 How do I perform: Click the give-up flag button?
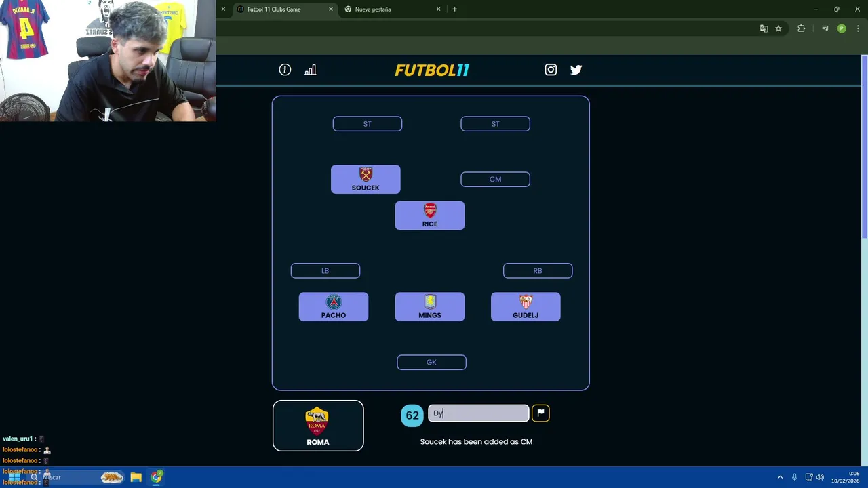(x=540, y=413)
